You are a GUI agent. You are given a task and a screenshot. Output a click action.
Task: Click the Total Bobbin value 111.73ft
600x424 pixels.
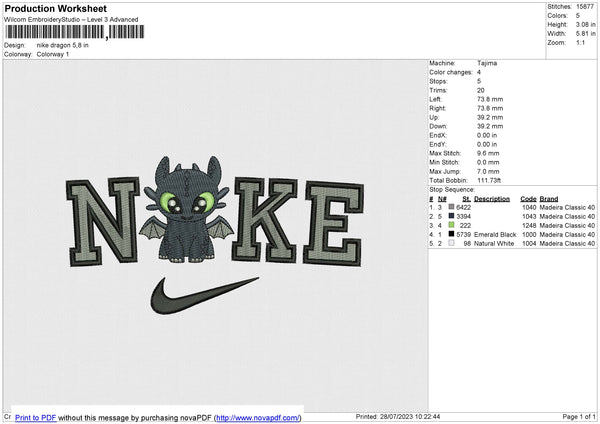489,180
